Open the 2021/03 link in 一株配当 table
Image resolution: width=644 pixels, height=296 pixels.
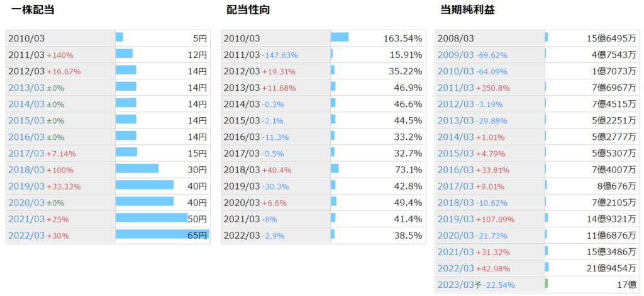pos(26,219)
